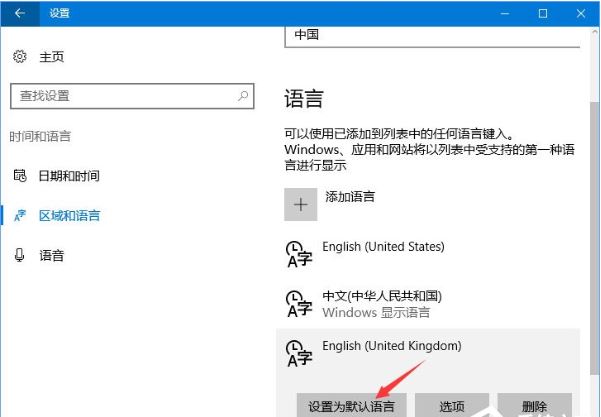Select the 语音 microphone icon

coord(19,255)
